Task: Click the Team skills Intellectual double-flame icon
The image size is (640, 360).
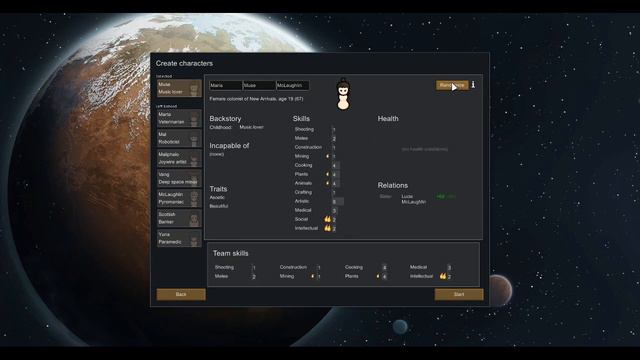Action: 443,276
